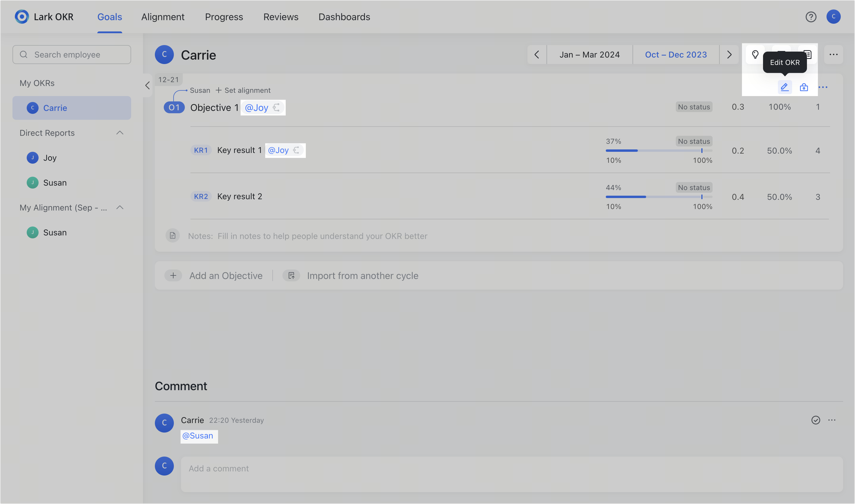Image resolution: width=855 pixels, height=504 pixels.
Task: Collapse the My Alignment section
Action: click(120, 207)
